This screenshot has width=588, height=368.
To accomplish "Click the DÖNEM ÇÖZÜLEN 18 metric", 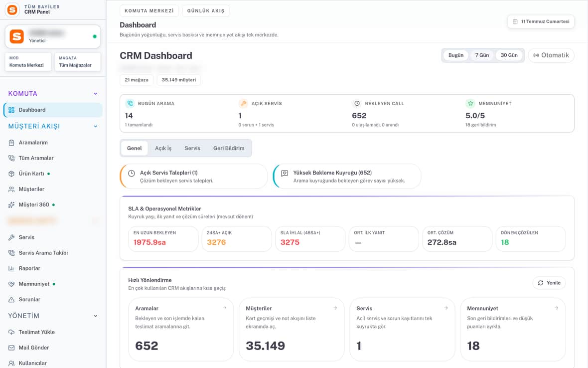I will pyautogui.click(x=531, y=238).
